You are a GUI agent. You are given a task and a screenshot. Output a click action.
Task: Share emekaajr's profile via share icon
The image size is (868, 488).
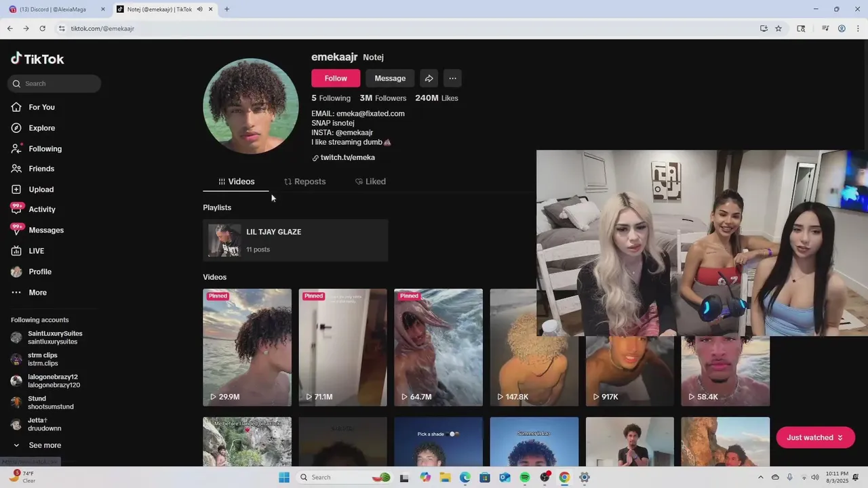coord(429,78)
